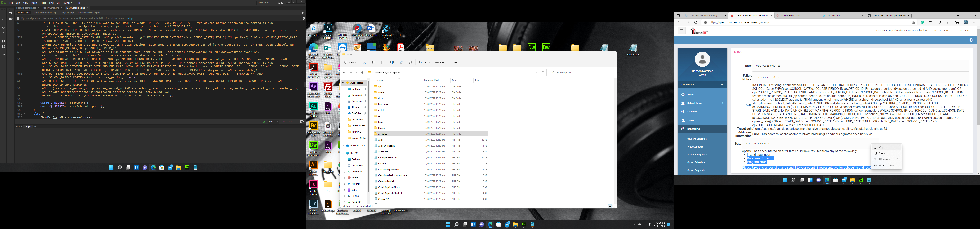Image resolution: width=980 pixels, height=229 pixels.
Task: Click the openSIS hamburger menu icon
Action: pyautogui.click(x=681, y=31)
